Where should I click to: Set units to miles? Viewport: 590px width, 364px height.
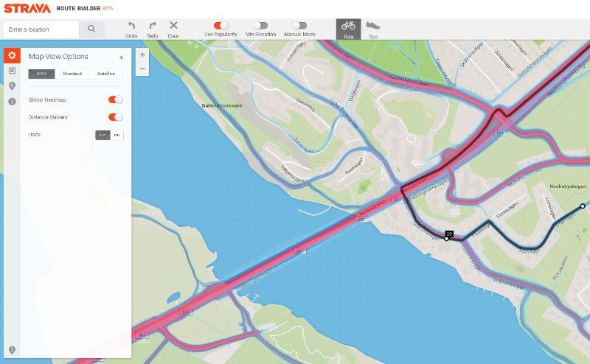(117, 135)
